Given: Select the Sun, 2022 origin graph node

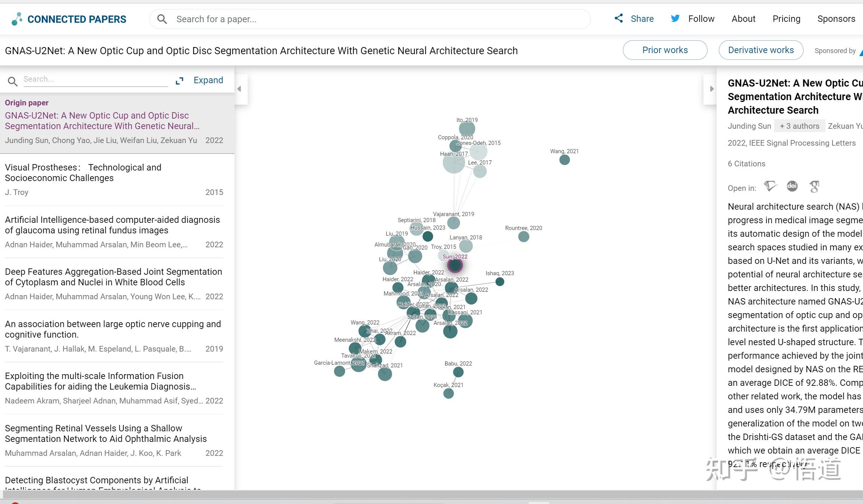Looking at the screenshot, I should tap(455, 265).
